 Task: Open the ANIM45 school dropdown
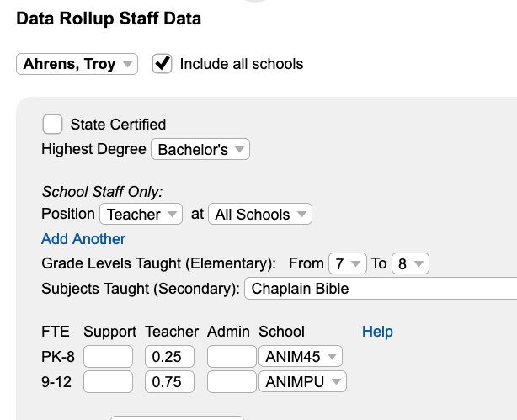(301, 356)
